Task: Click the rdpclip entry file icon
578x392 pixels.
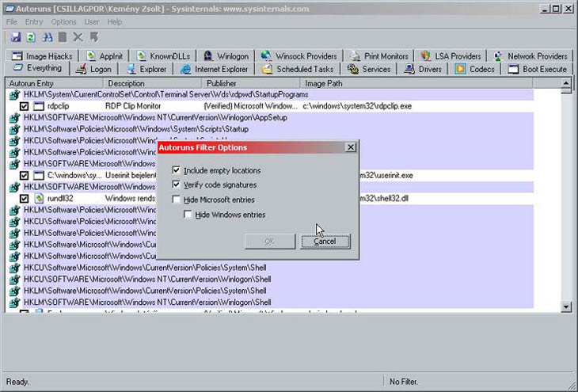Action: coord(38,106)
